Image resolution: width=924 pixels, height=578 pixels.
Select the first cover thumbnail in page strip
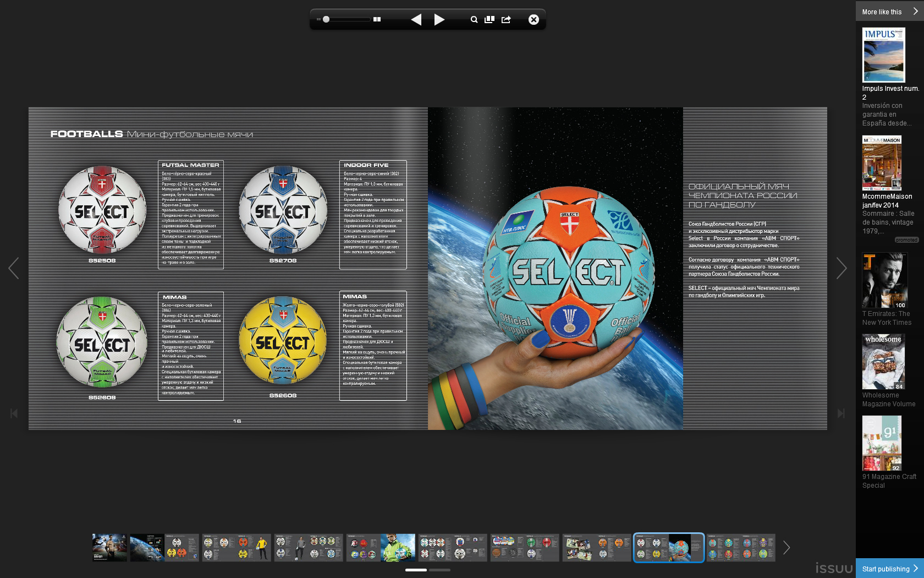pyautogui.click(x=109, y=548)
